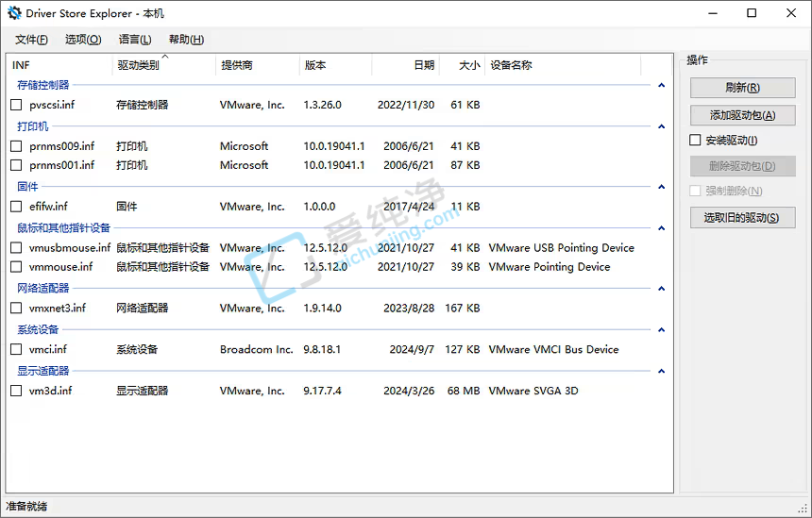Sort by the 设备名称 column header
This screenshot has width=812, height=518.
click(563, 65)
